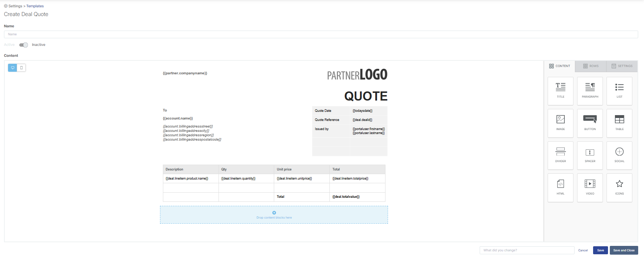Click the Quote Reference cell
This screenshot has height=259, width=644.
pyautogui.click(x=331, y=120)
